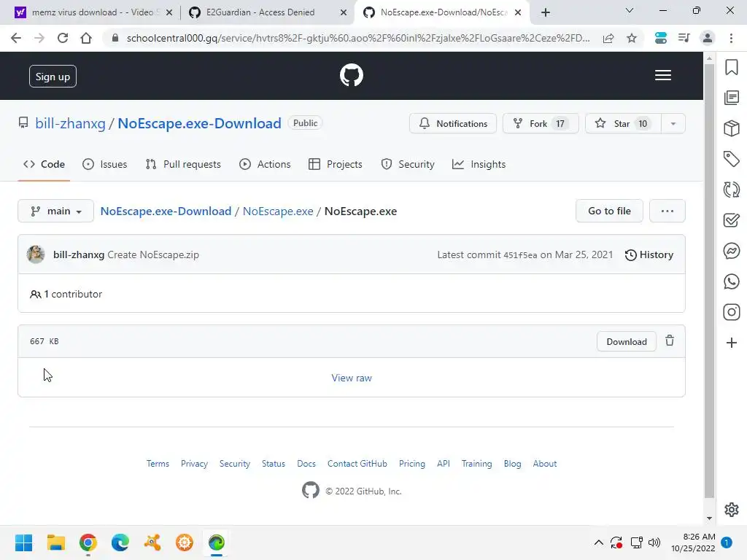Open a new browser tab
The width and height of the screenshot is (747, 560).
[x=546, y=12]
